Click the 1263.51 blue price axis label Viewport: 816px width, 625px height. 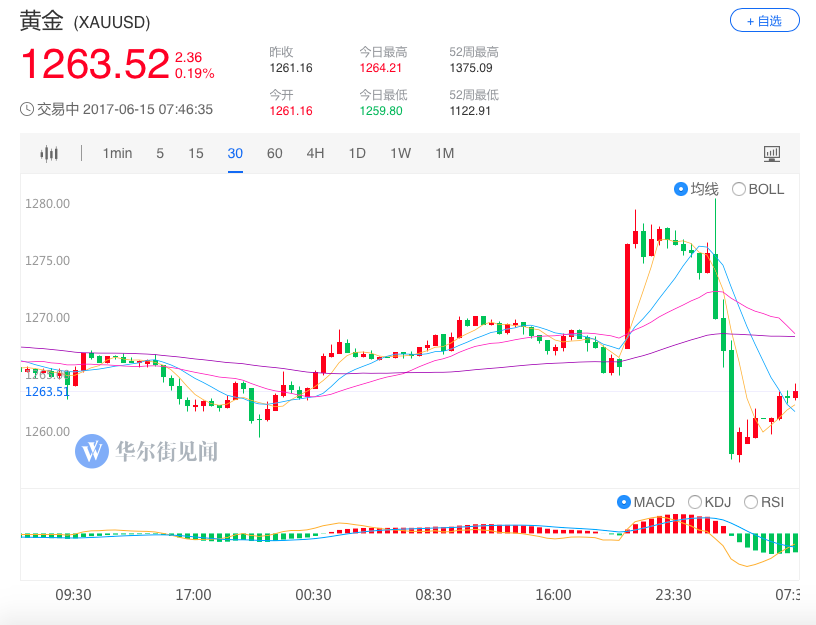pyautogui.click(x=47, y=392)
